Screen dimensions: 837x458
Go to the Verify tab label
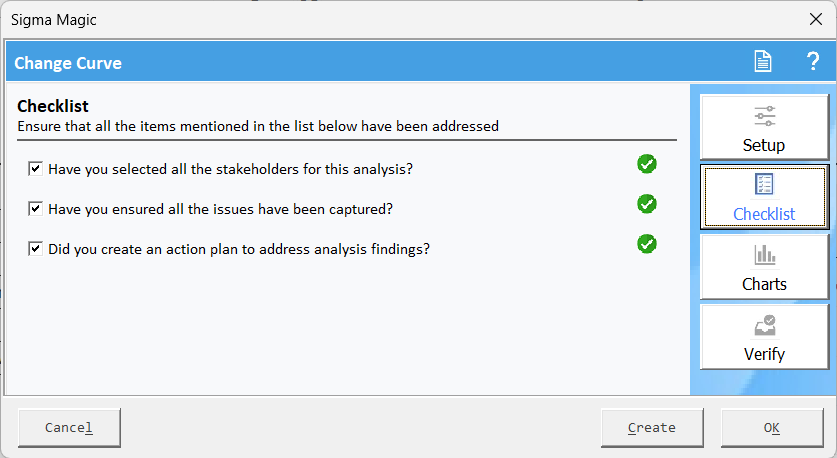coord(764,354)
